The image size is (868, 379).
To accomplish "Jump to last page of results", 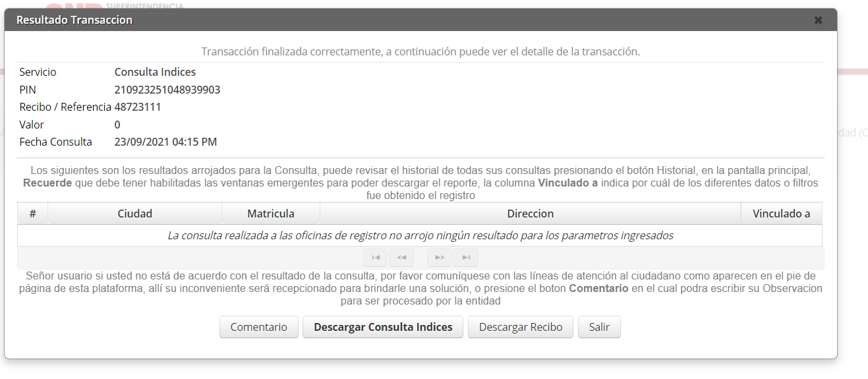I will 466,258.
